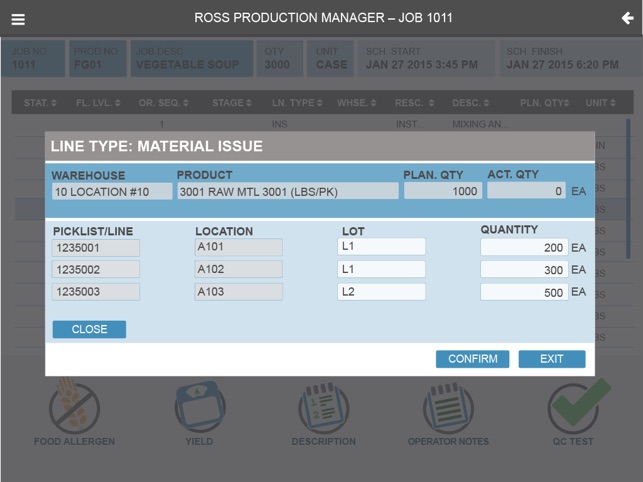Screen dimensions: 643x482
Task: Edit quantity field 500
Action: pyautogui.click(x=524, y=292)
